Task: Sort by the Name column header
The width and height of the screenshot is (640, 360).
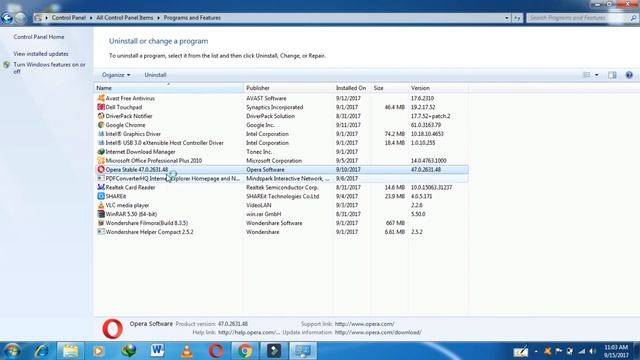Action: [169, 88]
